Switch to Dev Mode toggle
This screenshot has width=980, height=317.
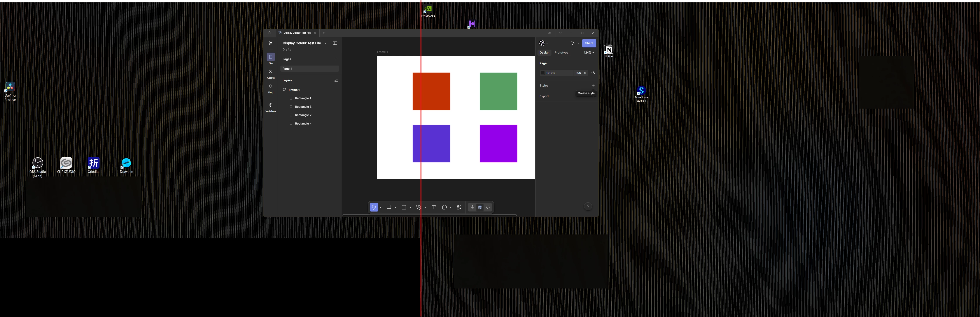(488, 207)
